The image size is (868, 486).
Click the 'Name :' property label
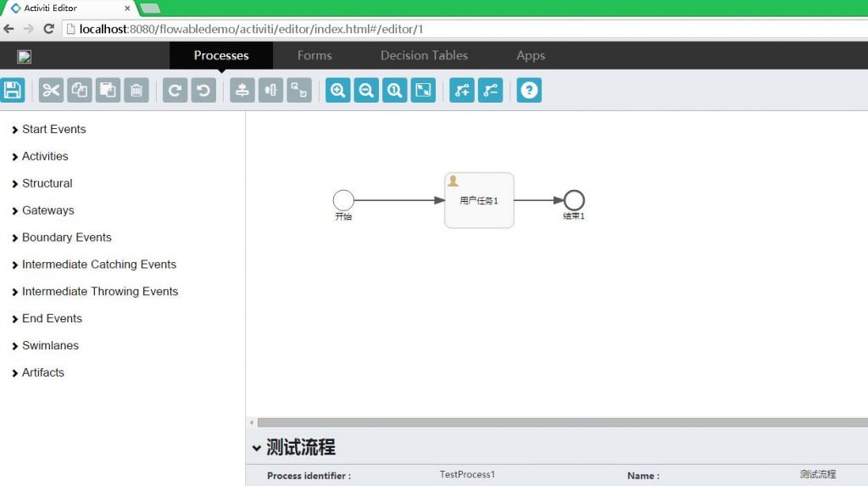[643, 476]
